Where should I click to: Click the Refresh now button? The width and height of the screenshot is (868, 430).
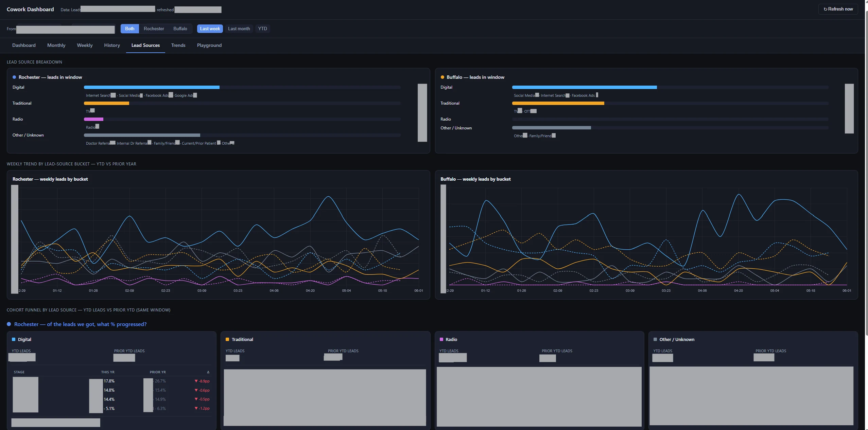click(838, 9)
